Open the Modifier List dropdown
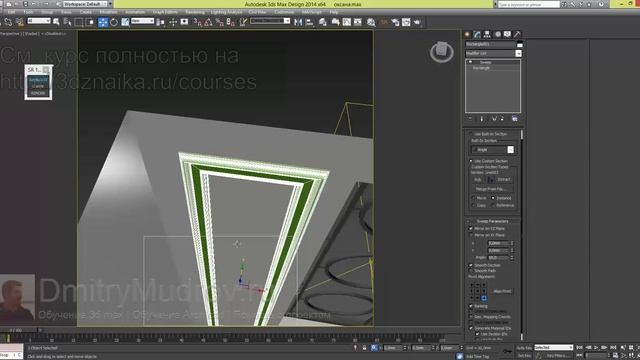Screen dimensions: 640x360 pos(493,53)
